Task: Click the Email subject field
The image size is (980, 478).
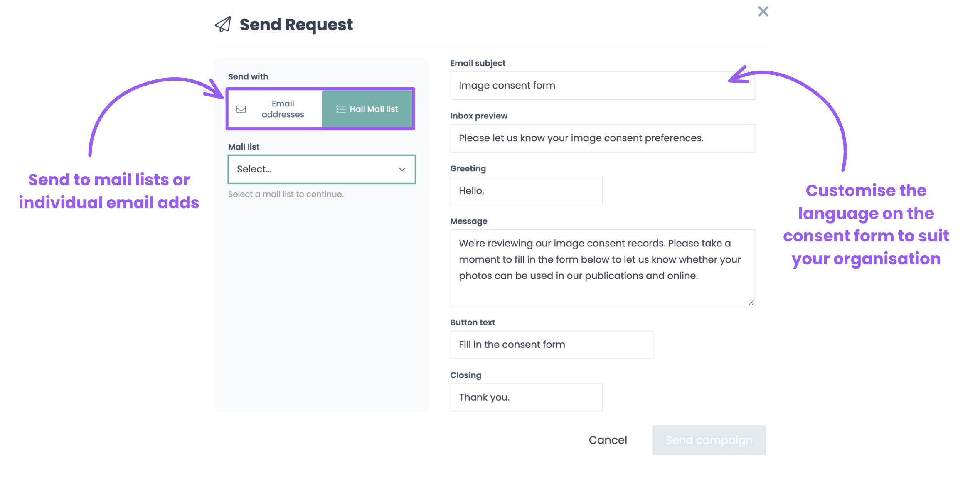Action: (603, 86)
